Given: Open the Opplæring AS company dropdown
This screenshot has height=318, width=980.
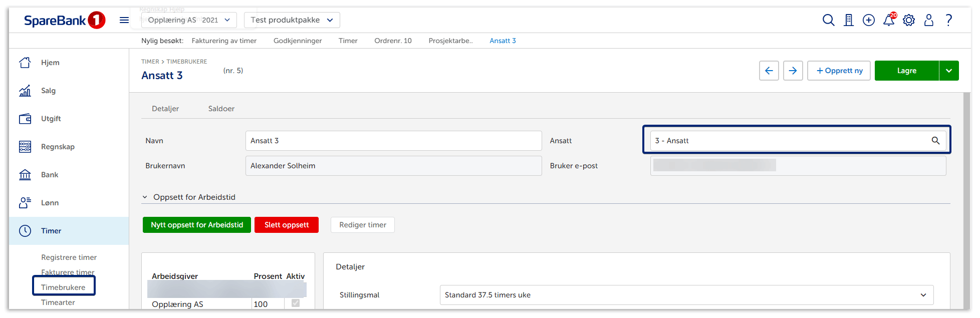Looking at the screenshot, I should [x=189, y=20].
